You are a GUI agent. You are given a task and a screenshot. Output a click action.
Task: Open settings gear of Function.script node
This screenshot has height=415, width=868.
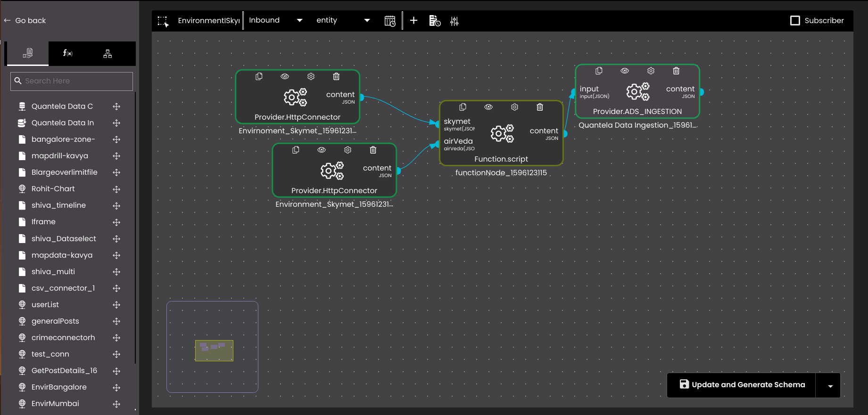point(514,107)
